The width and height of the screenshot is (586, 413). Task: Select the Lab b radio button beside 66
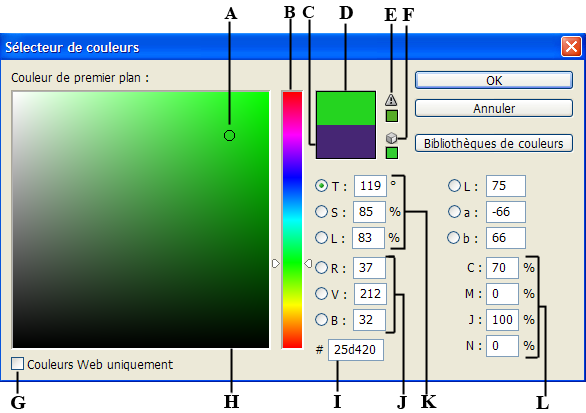[x=453, y=238]
